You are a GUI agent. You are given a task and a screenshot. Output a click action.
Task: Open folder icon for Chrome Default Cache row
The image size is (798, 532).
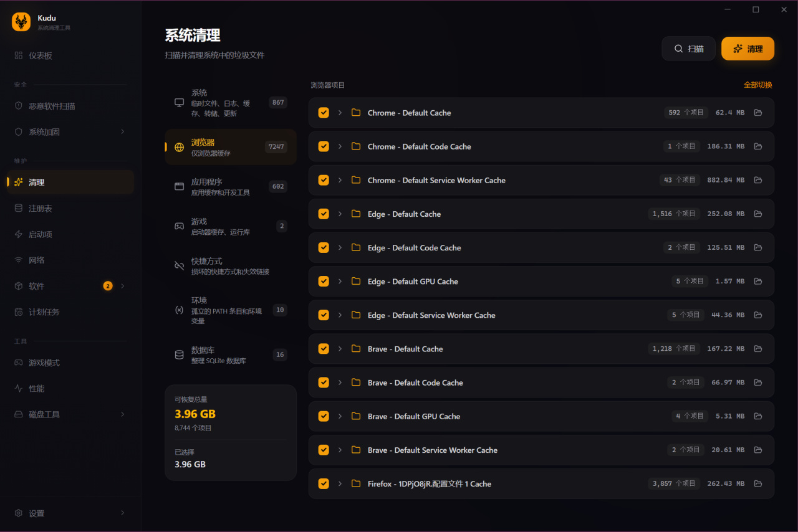tap(758, 113)
